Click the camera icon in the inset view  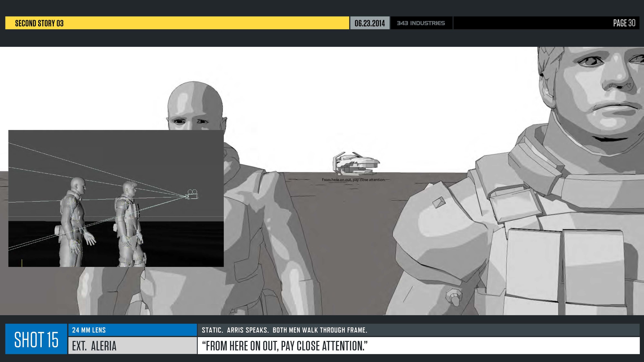point(192,195)
